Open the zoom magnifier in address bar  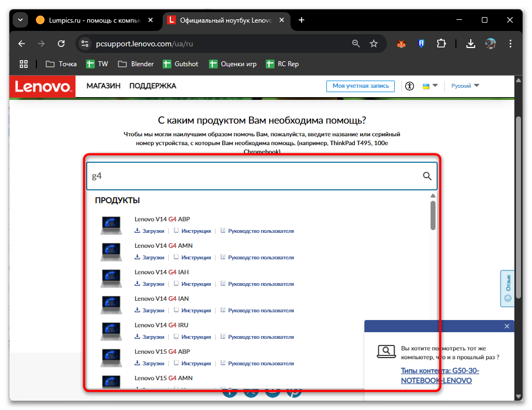(x=356, y=44)
